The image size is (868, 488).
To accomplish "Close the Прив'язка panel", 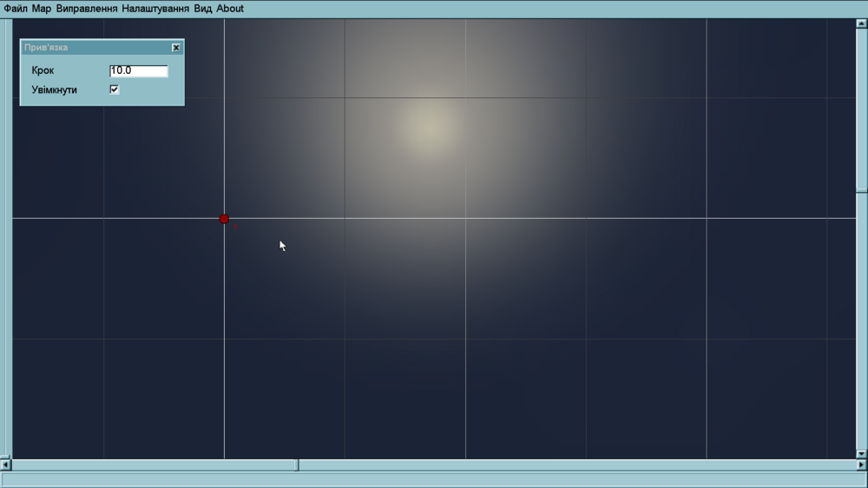I will click(176, 48).
